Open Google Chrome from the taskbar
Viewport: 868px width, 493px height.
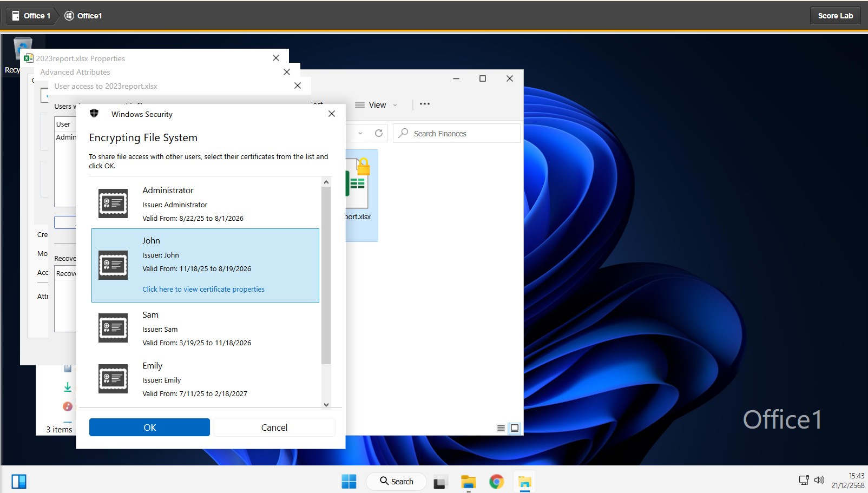(x=496, y=482)
